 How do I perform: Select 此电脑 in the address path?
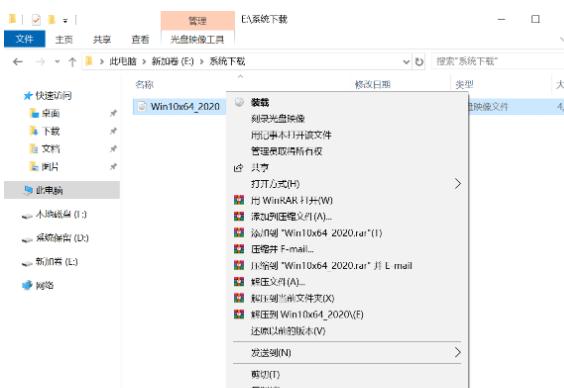[123, 61]
